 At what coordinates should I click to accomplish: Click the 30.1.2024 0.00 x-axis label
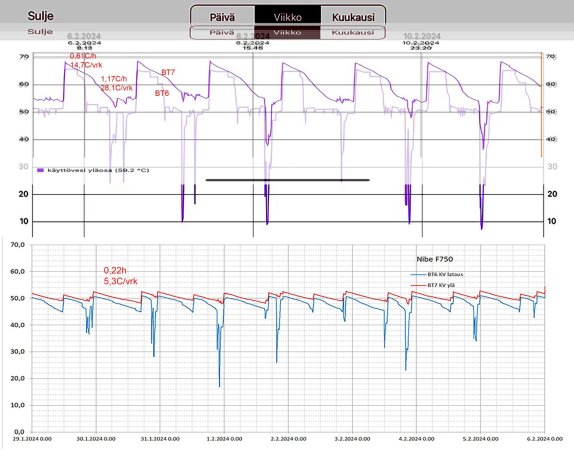pos(96,439)
